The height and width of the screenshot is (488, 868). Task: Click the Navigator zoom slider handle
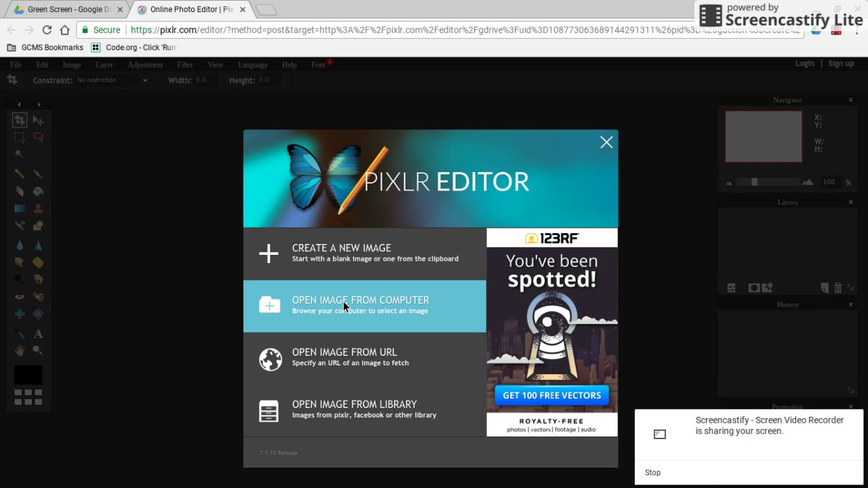tap(754, 182)
